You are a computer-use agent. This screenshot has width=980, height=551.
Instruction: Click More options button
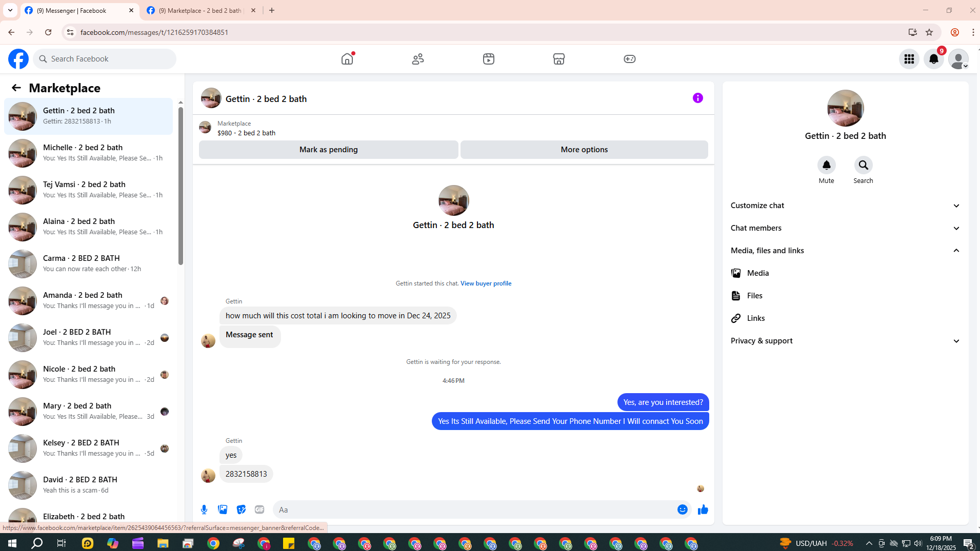tap(584, 150)
